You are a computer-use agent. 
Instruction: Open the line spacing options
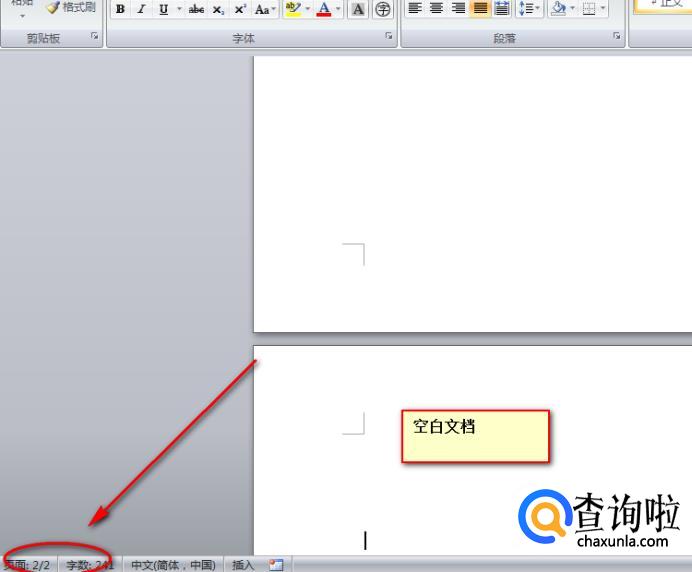point(528,8)
